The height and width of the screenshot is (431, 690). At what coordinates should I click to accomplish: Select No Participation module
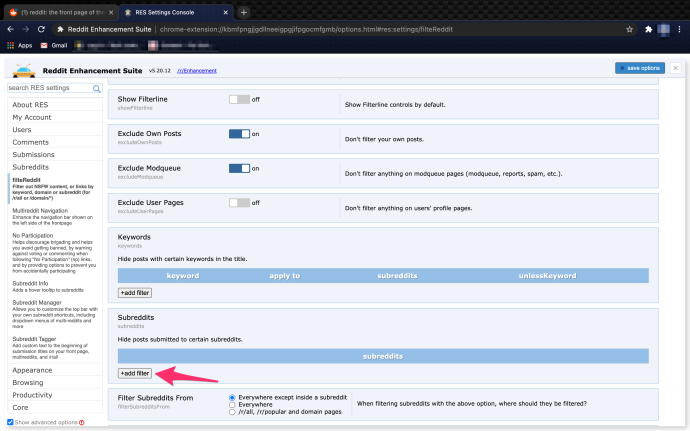click(55, 253)
